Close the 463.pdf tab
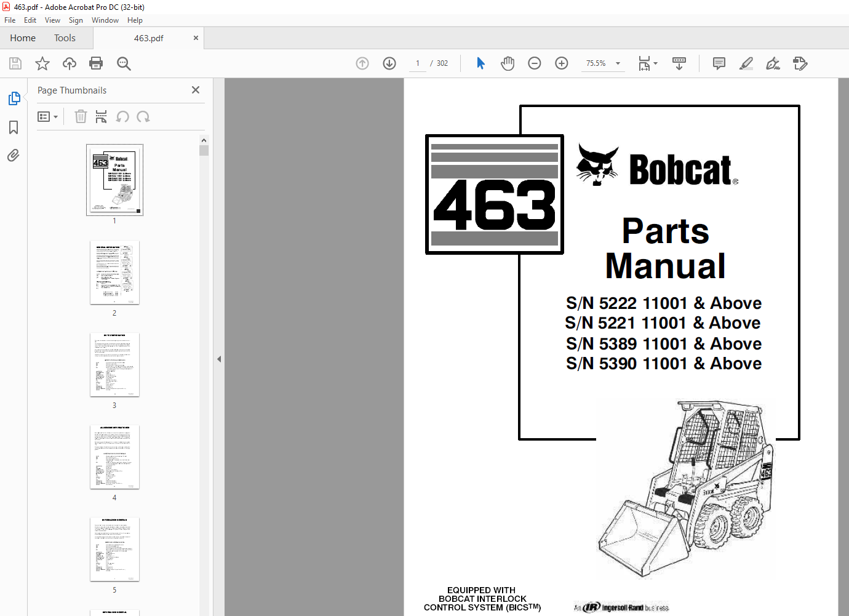Viewport: 849px width, 616px height. tap(196, 38)
